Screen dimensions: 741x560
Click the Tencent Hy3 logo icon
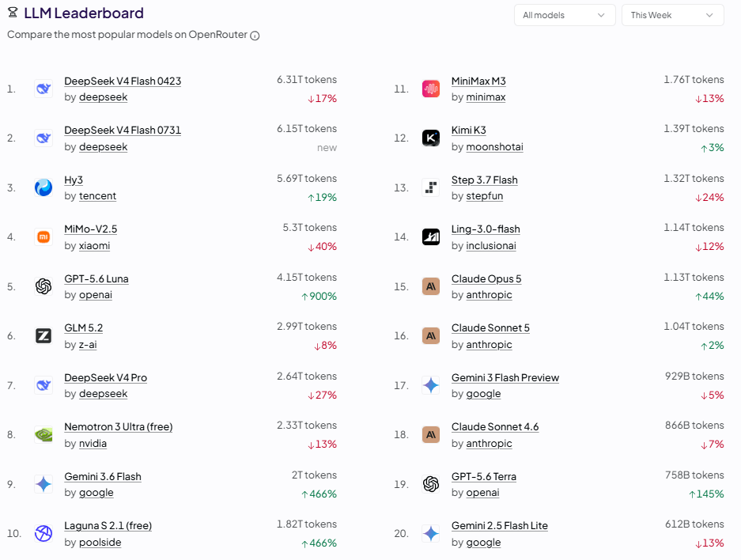pos(43,187)
